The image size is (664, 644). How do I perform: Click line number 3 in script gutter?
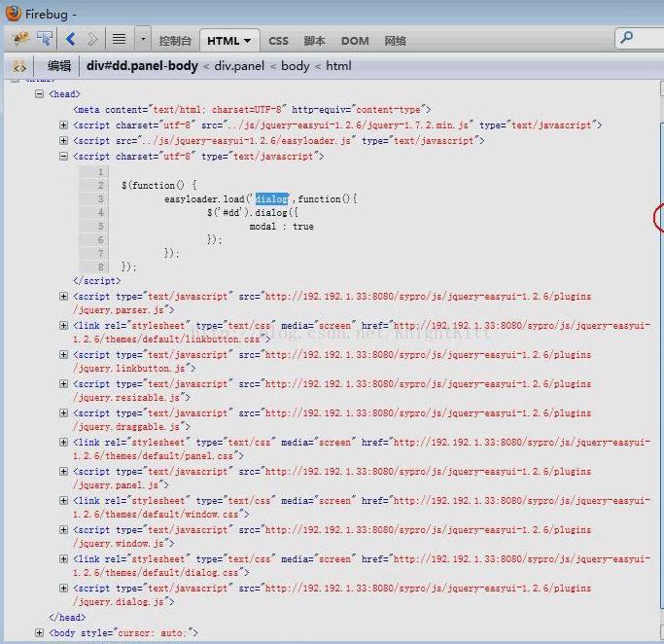[x=101, y=198]
